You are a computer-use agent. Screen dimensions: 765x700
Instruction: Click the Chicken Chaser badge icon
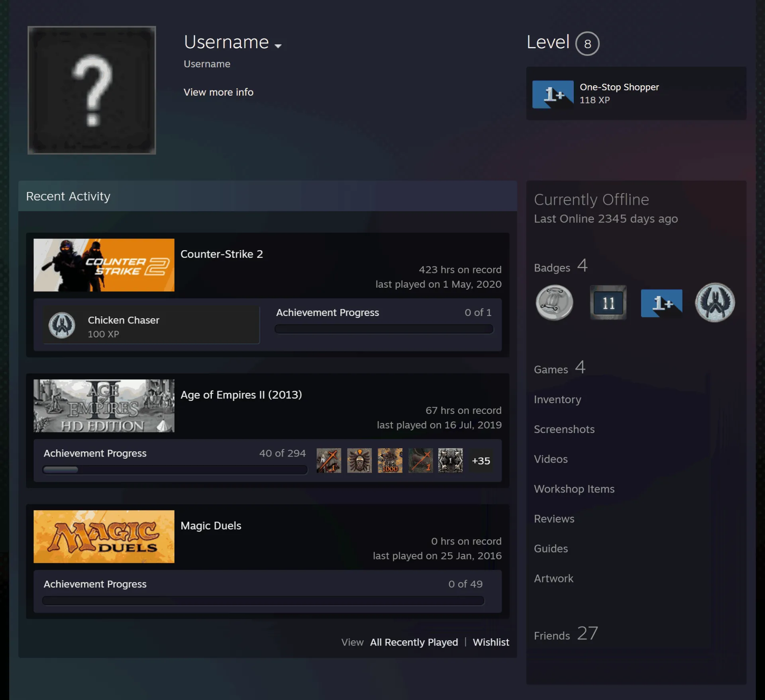[x=62, y=325]
